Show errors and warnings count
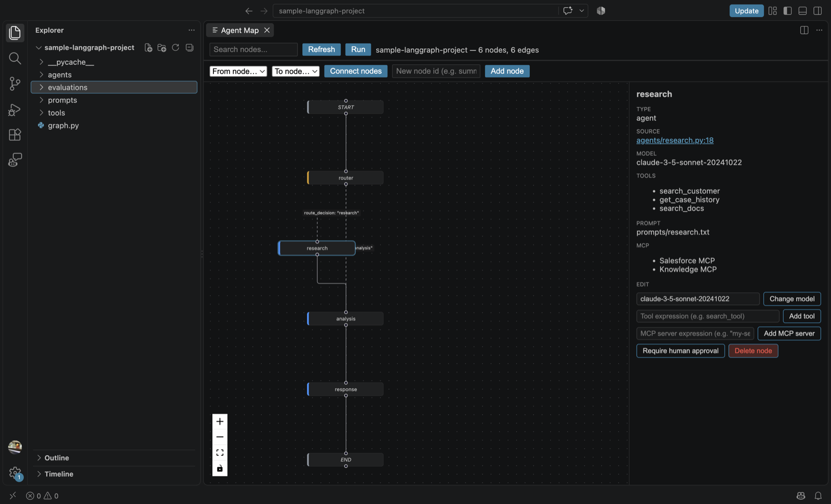831x504 pixels. (42, 496)
